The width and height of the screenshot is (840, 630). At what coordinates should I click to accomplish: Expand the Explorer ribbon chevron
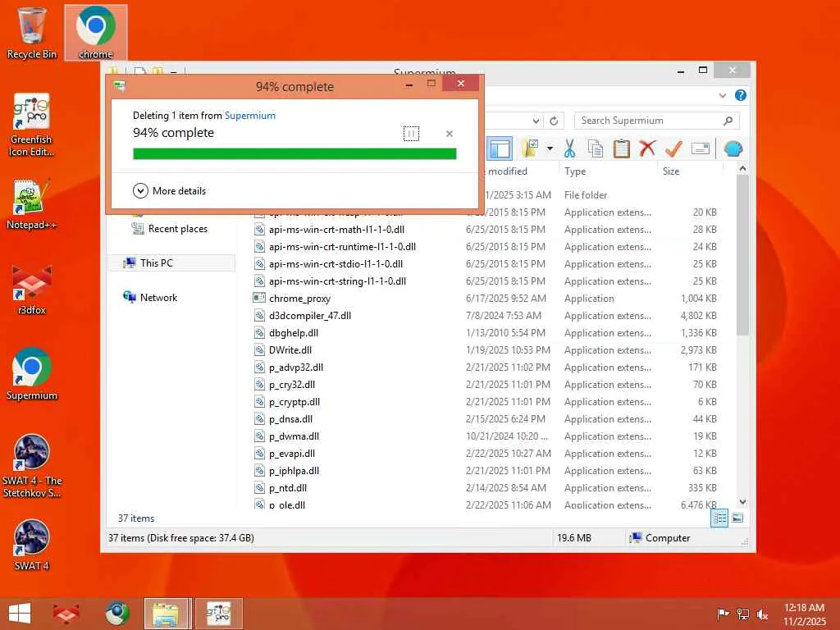tap(722, 95)
